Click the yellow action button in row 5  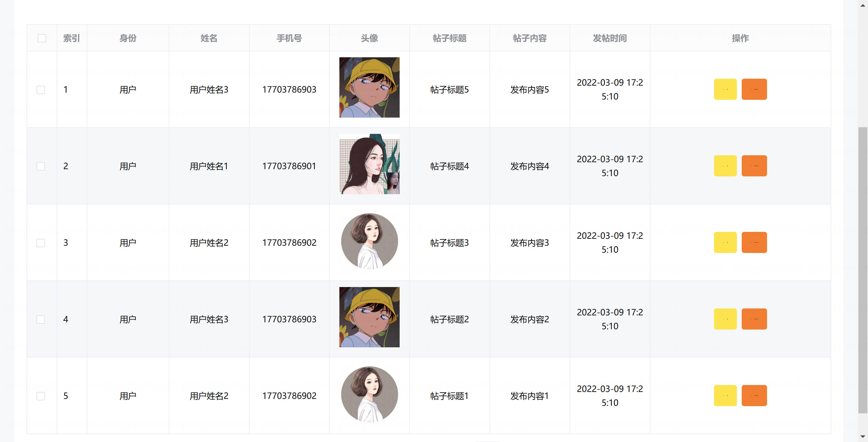(x=725, y=396)
